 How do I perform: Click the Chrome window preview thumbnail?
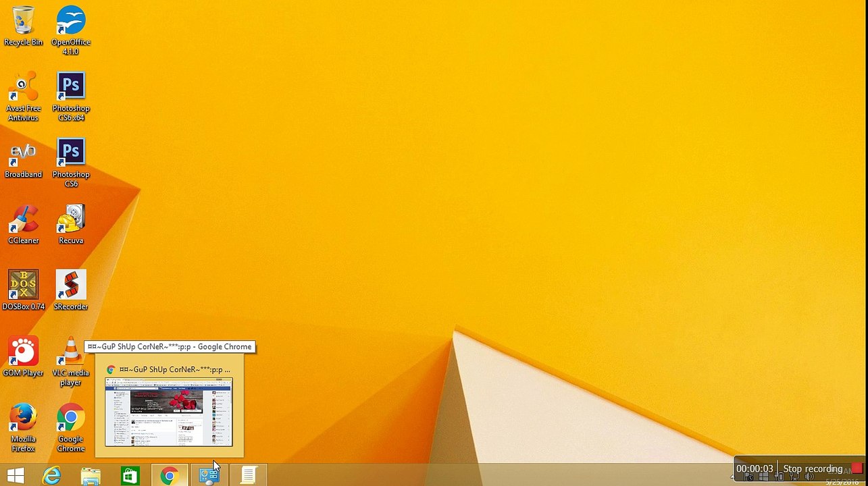click(x=169, y=412)
